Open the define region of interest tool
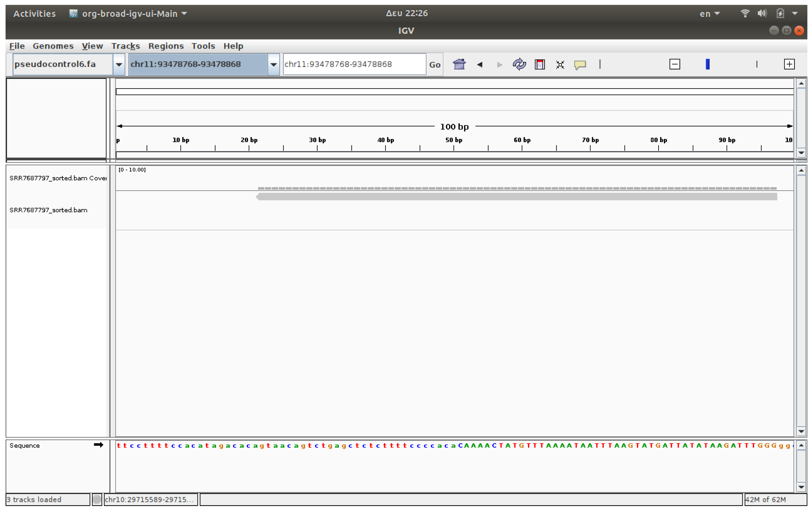The height and width of the screenshot is (512, 812). point(540,64)
